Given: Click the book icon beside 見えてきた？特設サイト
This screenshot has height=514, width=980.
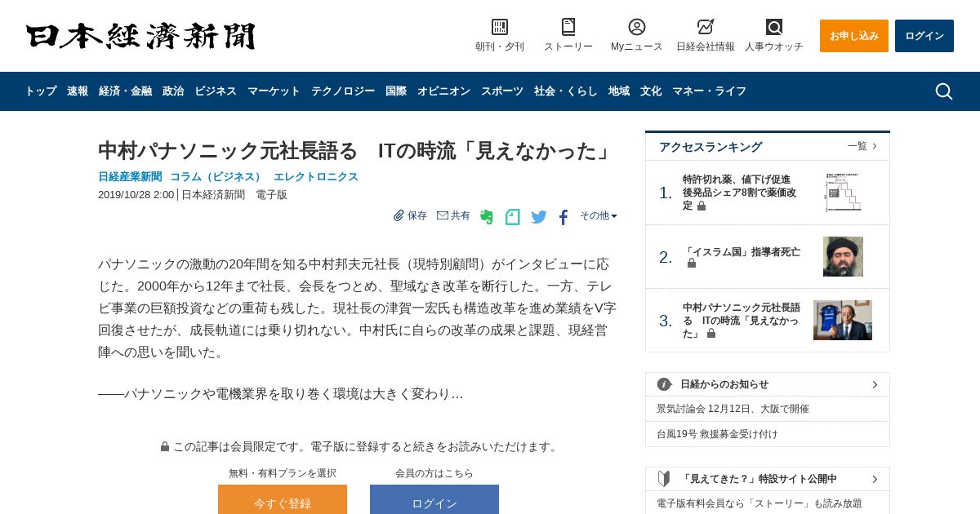Looking at the screenshot, I should [x=665, y=479].
